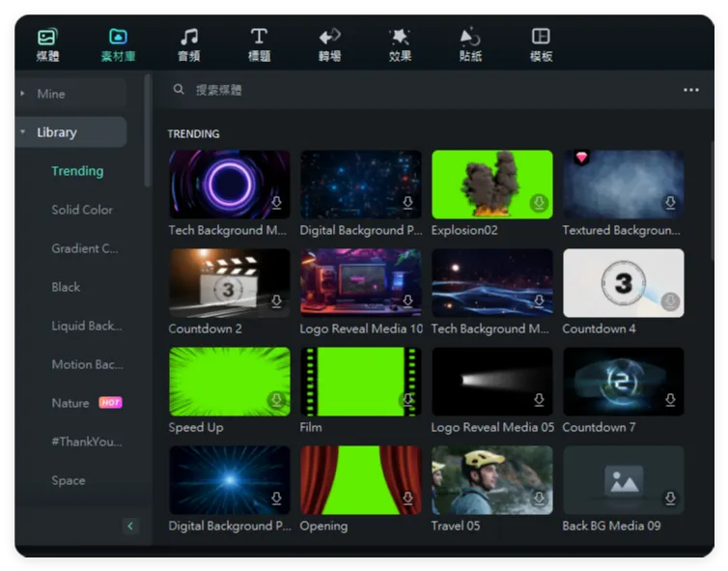Open the three-dot more options menu

[x=690, y=90]
